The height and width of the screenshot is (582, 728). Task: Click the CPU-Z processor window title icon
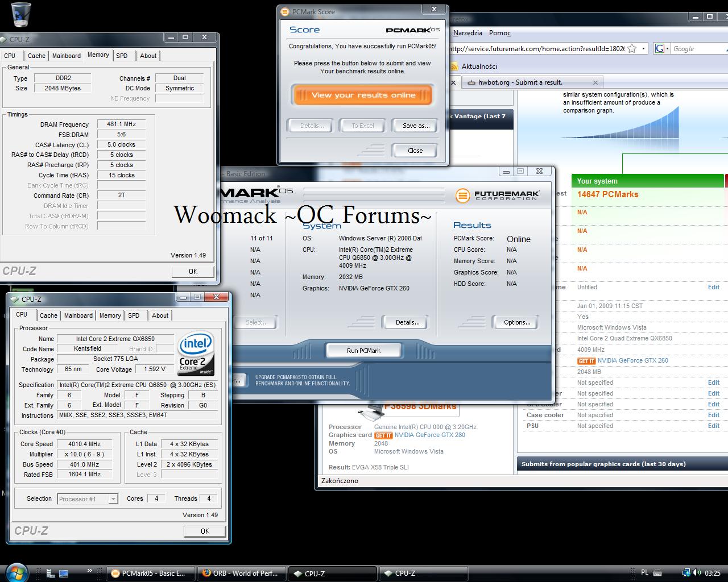[14, 299]
